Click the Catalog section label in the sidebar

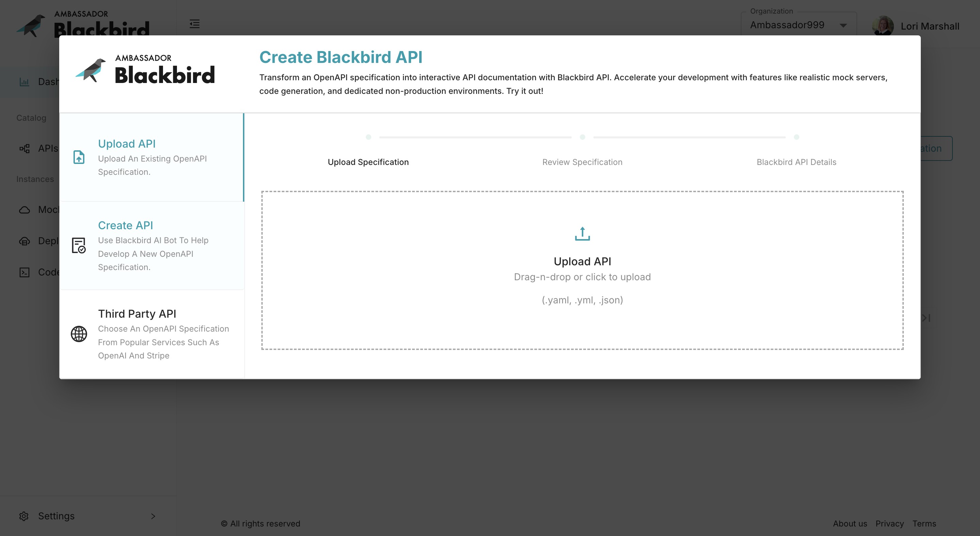[31, 118]
